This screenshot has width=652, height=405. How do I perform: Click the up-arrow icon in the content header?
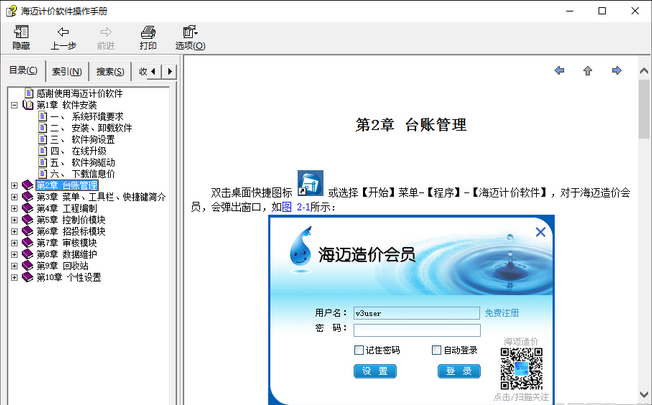[588, 70]
